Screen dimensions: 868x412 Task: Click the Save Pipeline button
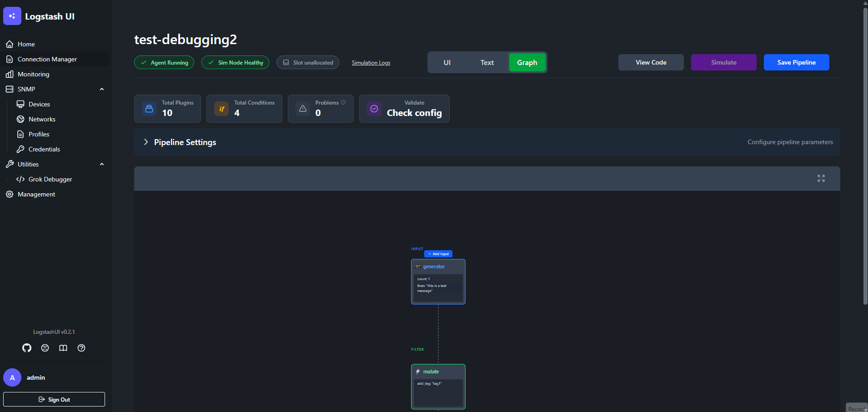pos(797,62)
